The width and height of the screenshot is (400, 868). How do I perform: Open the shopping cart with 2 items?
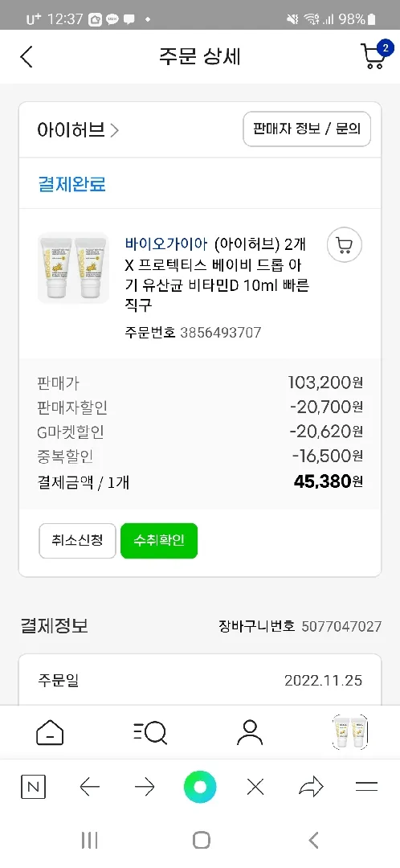coord(376,55)
